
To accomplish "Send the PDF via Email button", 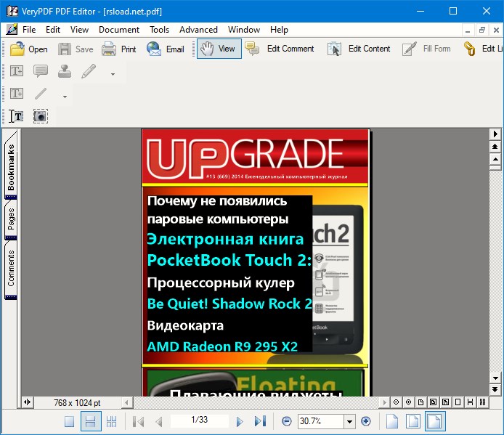I will tap(165, 49).
